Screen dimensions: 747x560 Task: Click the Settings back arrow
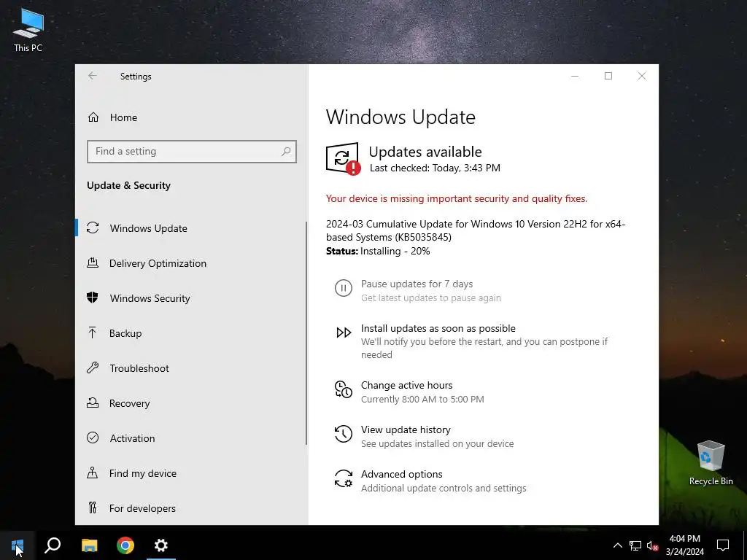(93, 76)
